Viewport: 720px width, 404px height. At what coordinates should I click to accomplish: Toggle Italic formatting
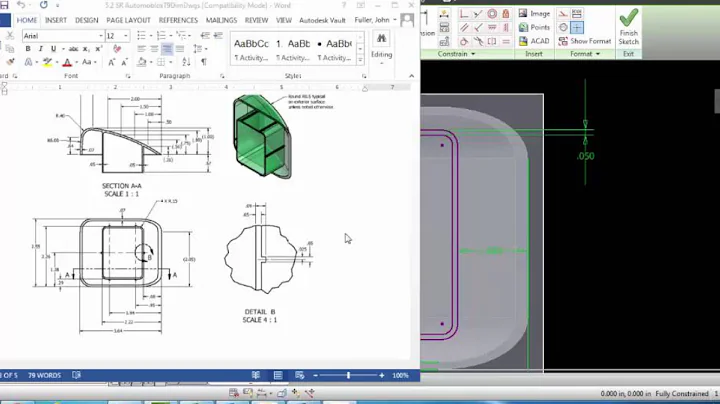[x=41, y=49]
